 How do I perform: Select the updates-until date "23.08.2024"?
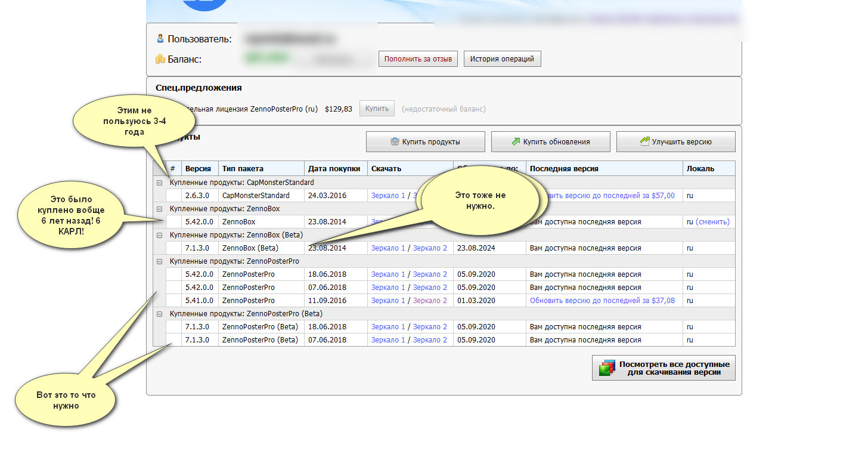pyautogui.click(x=476, y=248)
